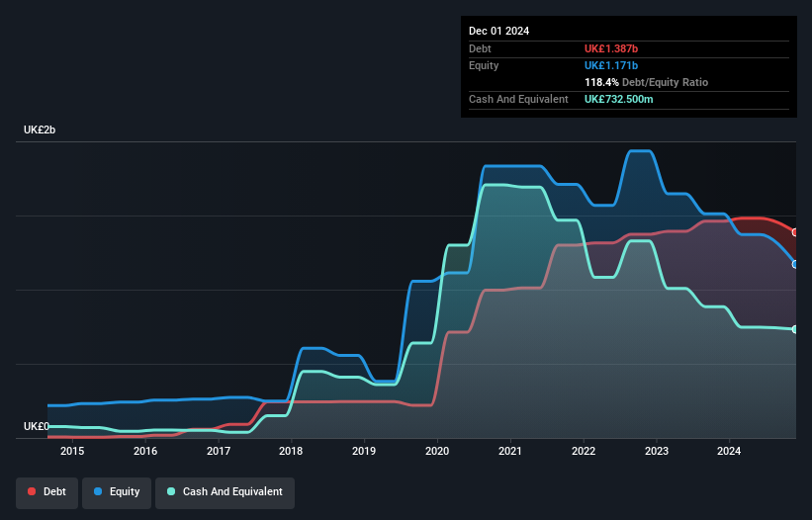Click the Dec 01 2024 tooltip date
Viewport: 812px width, 520px height.
click(498, 31)
